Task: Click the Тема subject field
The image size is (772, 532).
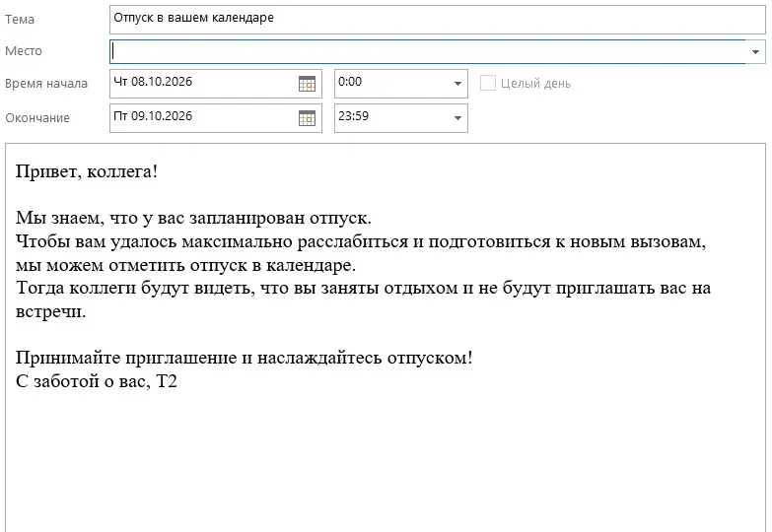Action: point(437,20)
